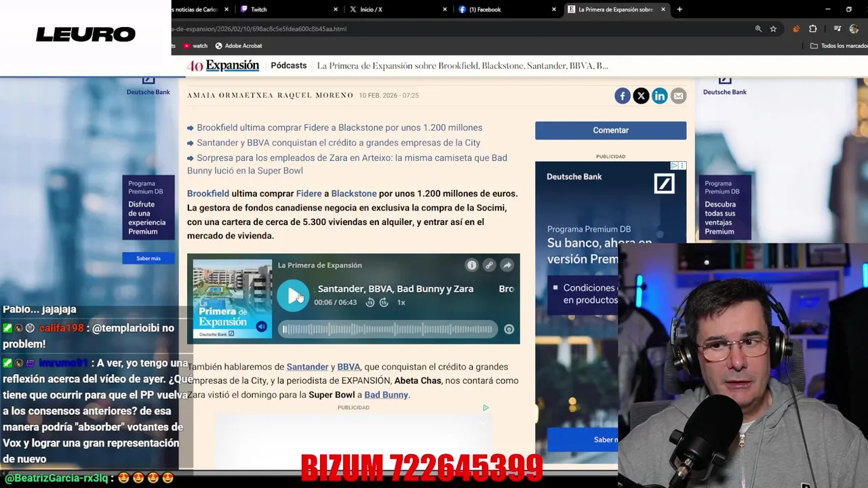
Task: Close the Inicio / X tab
Action: point(445,9)
